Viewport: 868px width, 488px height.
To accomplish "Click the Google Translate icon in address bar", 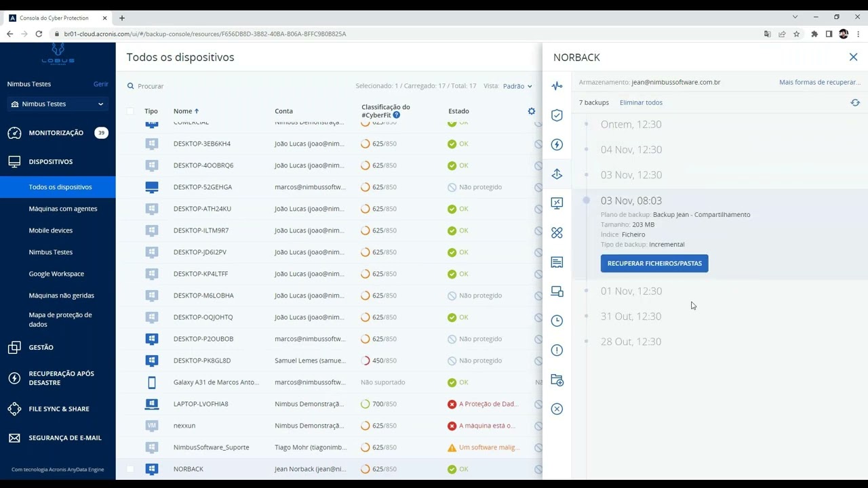I will coord(768,34).
